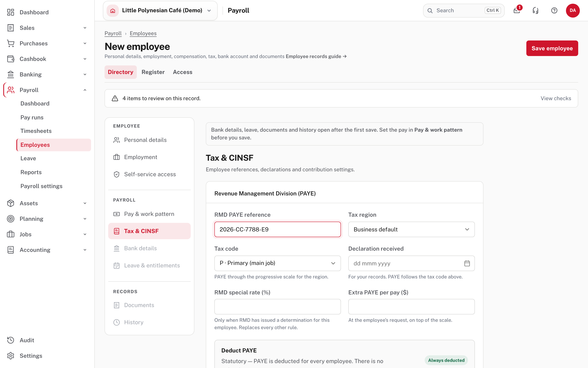Click the Cashbook wallet icon
Screen dimensions: 588x368
[x=11, y=59]
